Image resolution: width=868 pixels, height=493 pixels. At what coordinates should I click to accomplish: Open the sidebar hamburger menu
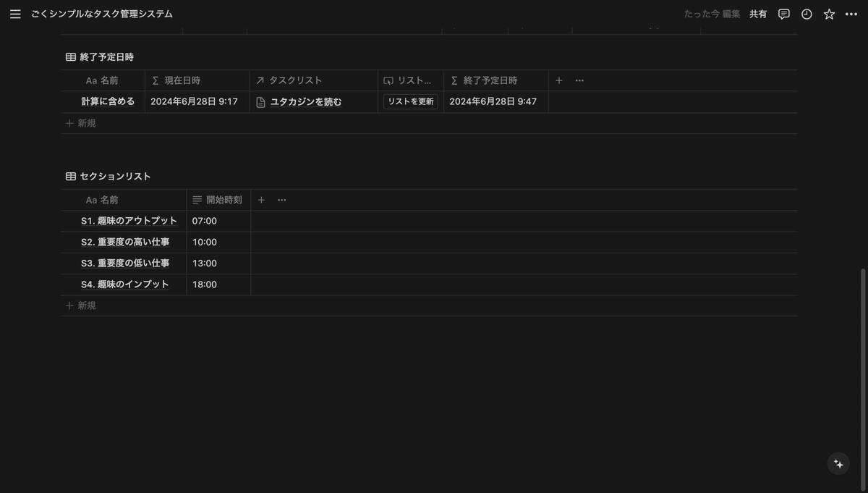pos(15,14)
